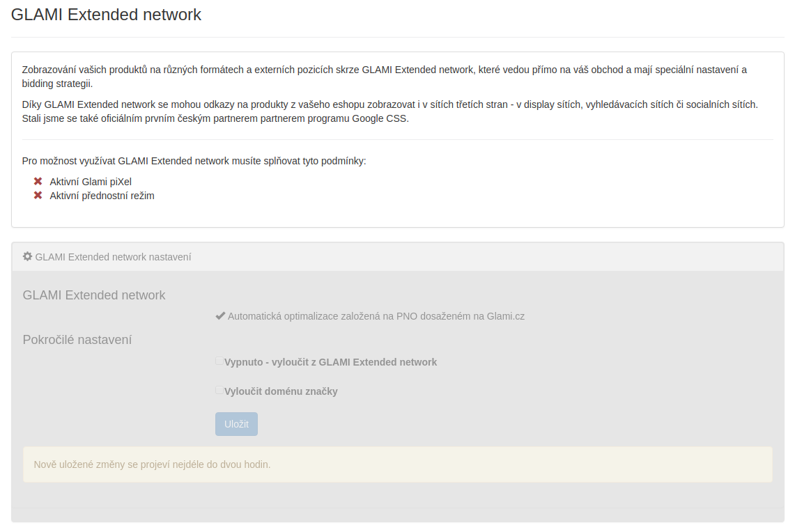The image size is (795, 532).
Task: Click Vypnuto - vyloučit z GLAMI Extended network label
Action: pyautogui.click(x=330, y=362)
